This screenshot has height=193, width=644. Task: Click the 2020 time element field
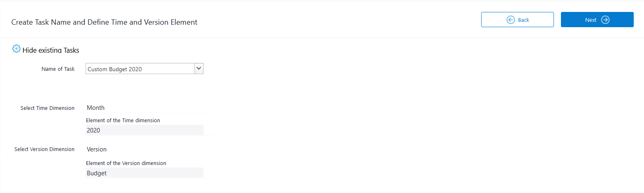[x=144, y=130]
